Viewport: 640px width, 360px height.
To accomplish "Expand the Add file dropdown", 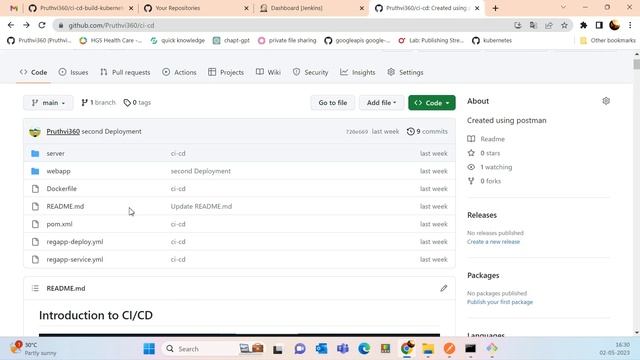I will (381, 103).
